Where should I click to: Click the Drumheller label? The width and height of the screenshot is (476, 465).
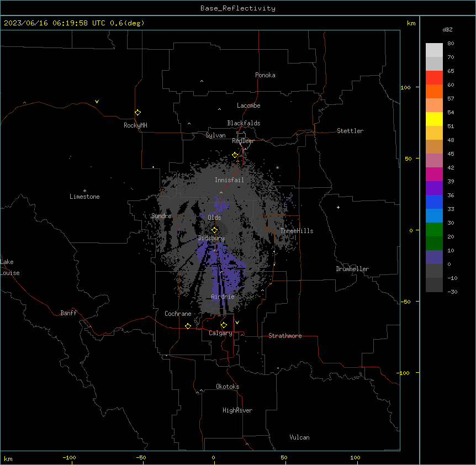(352, 269)
